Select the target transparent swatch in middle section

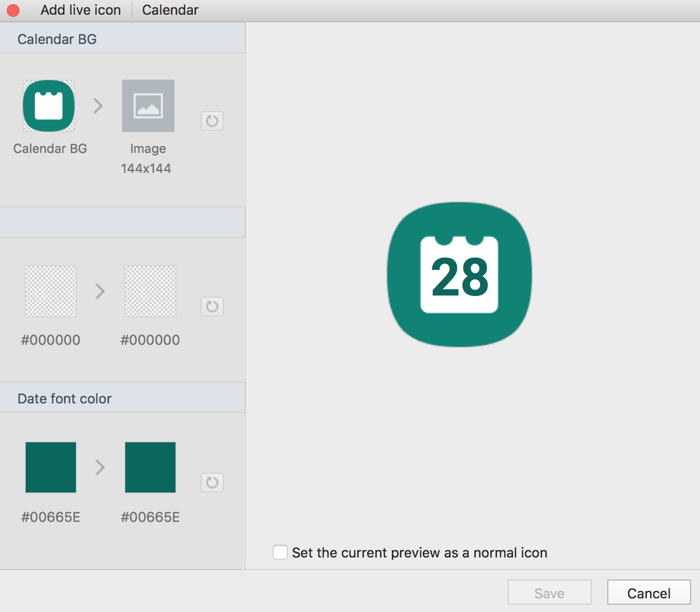(150, 291)
